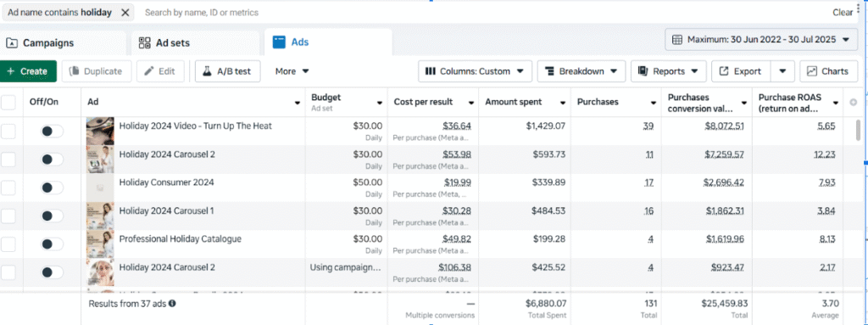Viewport: 868px width, 325px height.
Task: Click the $339.89 amount spent cell
Action: point(548,182)
